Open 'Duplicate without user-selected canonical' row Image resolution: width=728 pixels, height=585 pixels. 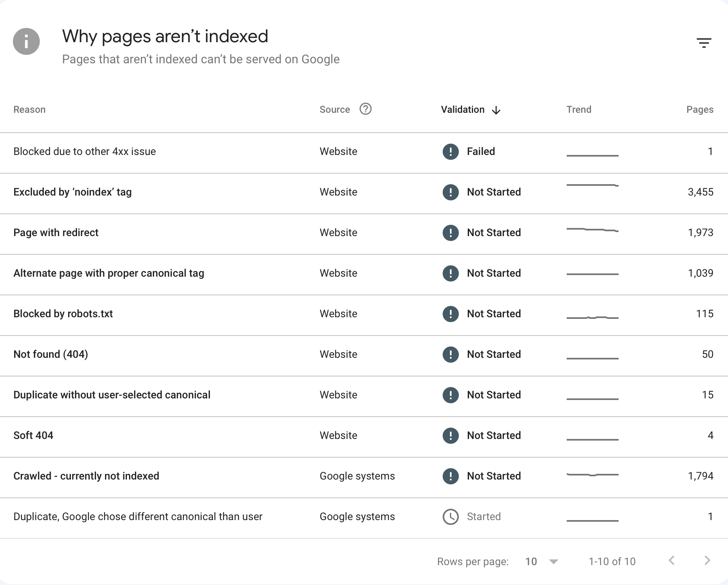pos(112,395)
